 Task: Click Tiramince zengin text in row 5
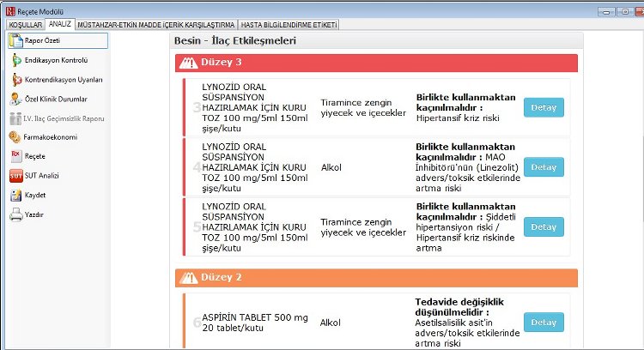tap(363, 227)
